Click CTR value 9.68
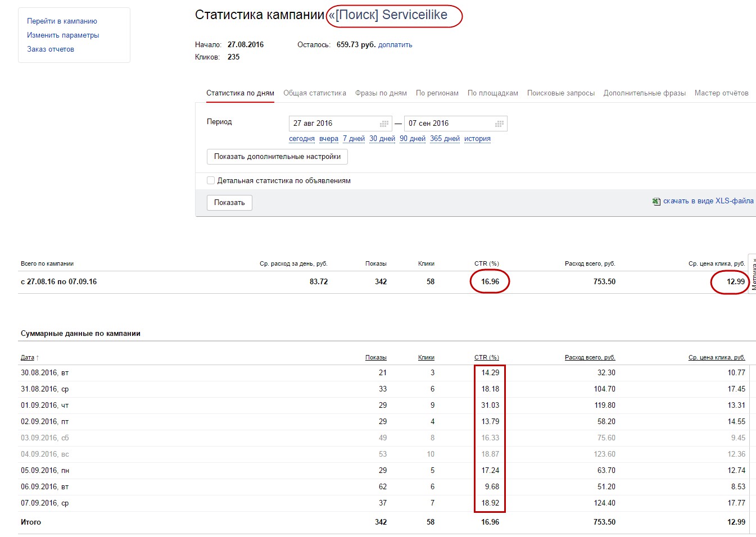This screenshot has width=756, height=537. 492,487
